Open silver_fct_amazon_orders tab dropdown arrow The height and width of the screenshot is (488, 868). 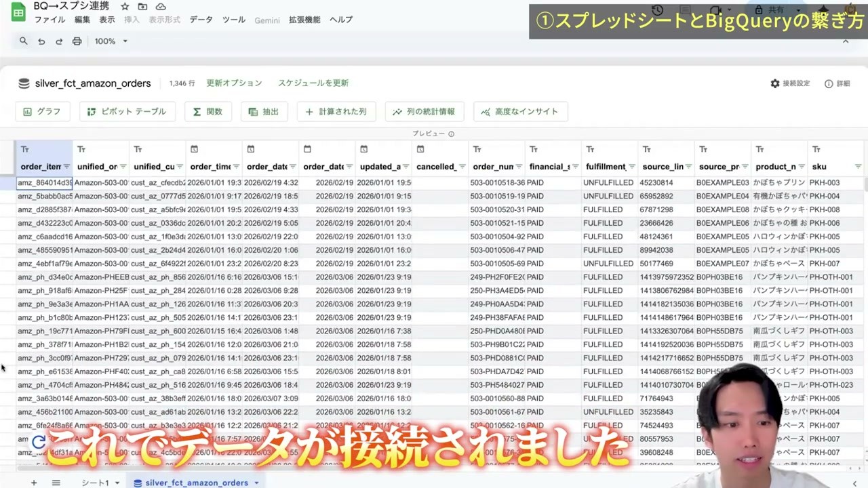pyautogui.click(x=256, y=483)
